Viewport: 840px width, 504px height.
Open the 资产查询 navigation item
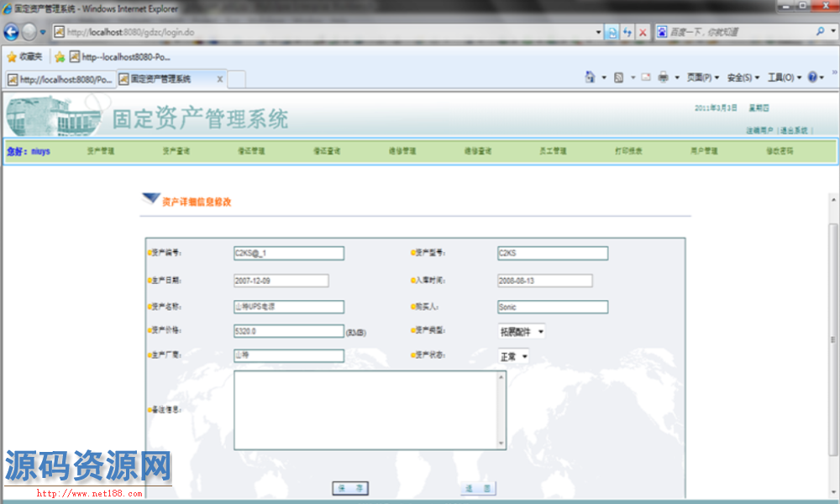176,151
